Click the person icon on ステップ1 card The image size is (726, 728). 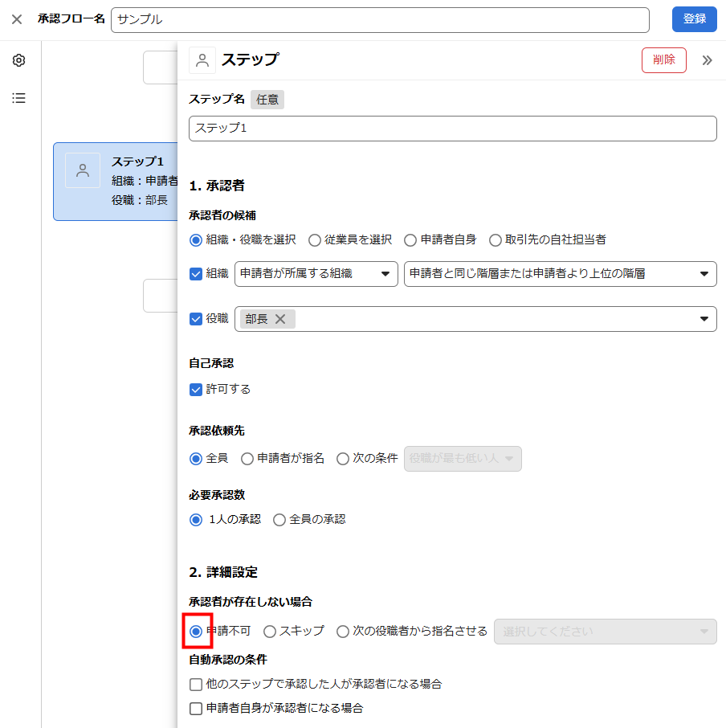click(x=83, y=170)
